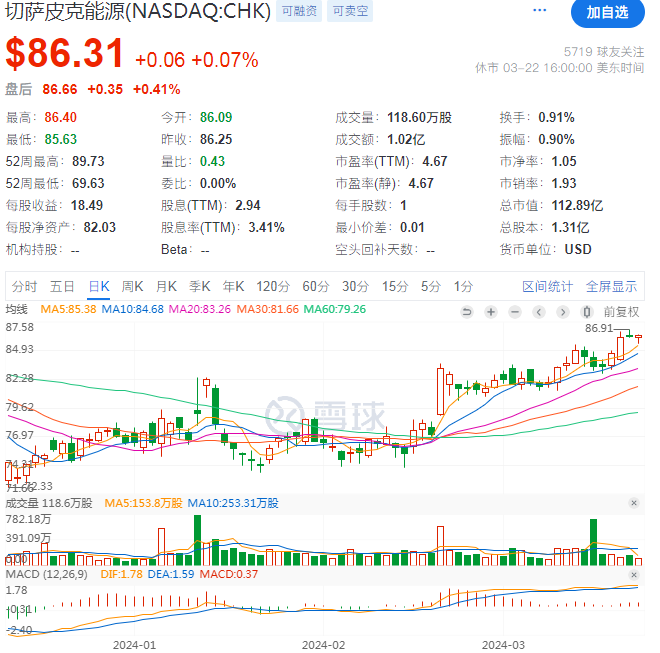This screenshot has height=653, width=660.
Task: Click the 均线 indicator label
Action: [16, 309]
